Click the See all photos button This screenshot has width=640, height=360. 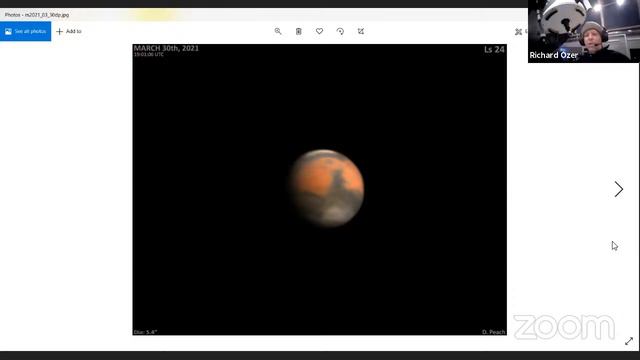pos(25,31)
